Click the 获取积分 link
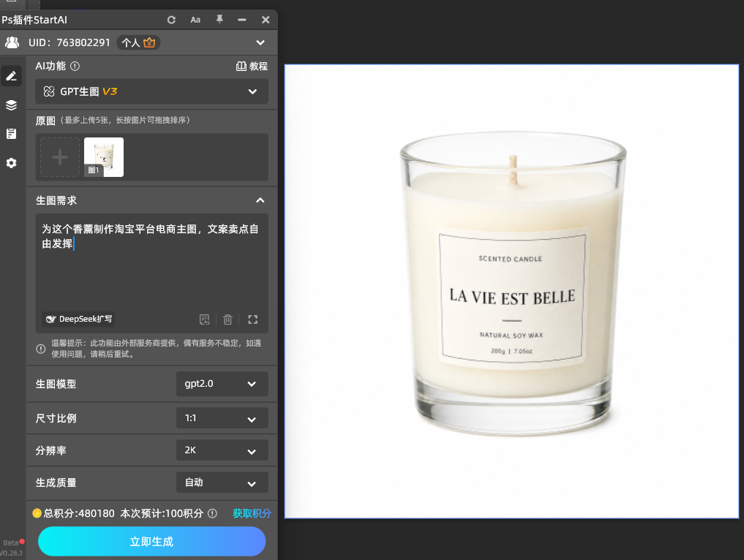The image size is (744, 560). point(252,513)
